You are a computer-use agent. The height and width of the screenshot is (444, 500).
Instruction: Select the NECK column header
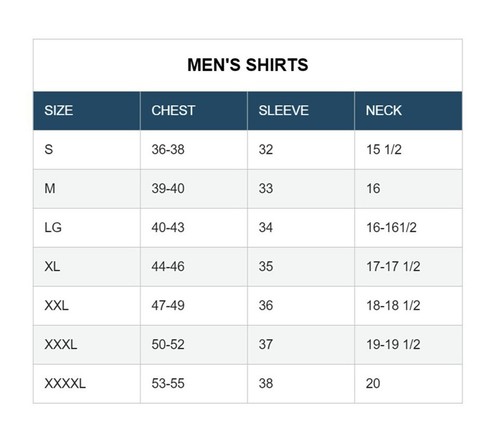coord(408,111)
